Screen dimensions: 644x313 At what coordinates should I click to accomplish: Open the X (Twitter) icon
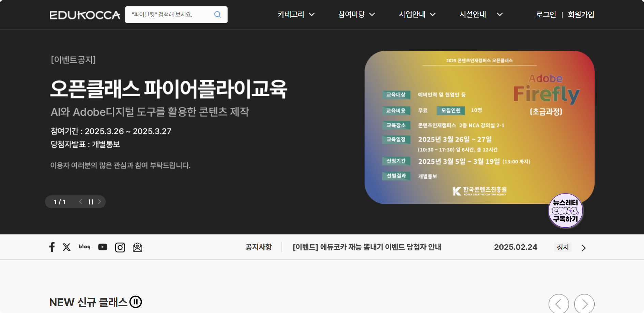click(67, 247)
